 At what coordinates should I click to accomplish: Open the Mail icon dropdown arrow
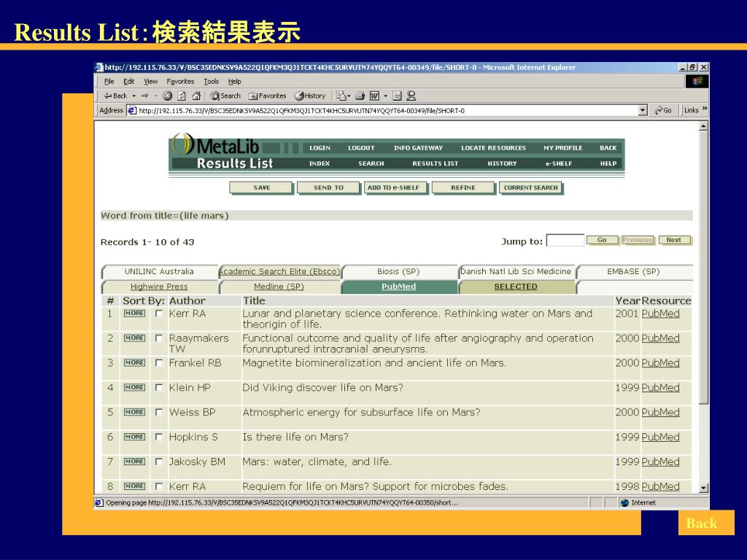click(349, 96)
